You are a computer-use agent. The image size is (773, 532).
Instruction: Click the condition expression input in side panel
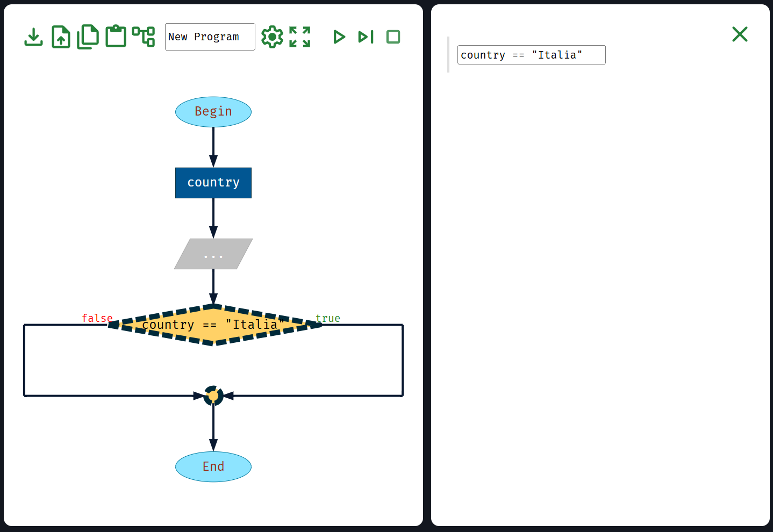coord(531,55)
